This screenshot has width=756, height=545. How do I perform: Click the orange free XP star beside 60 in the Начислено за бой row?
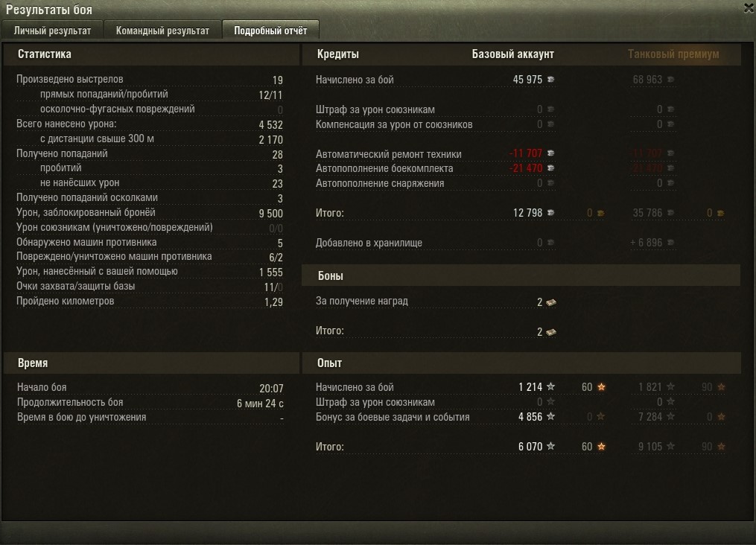pyautogui.click(x=601, y=387)
